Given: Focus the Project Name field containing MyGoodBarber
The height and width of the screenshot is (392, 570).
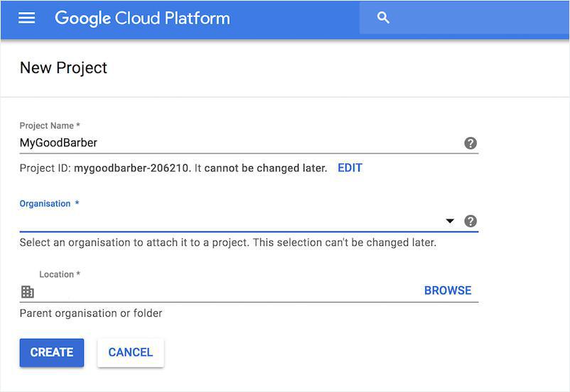Looking at the screenshot, I should tap(235, 143).
